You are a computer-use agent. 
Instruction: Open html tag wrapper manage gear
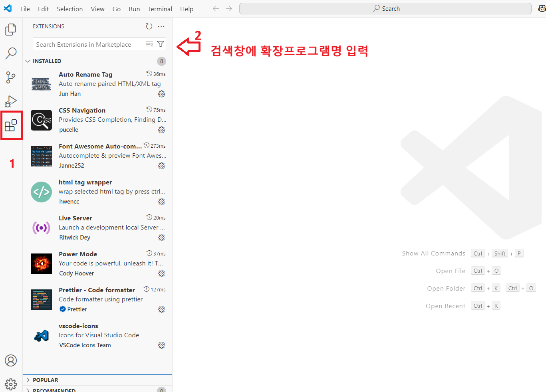pos(161,202)
